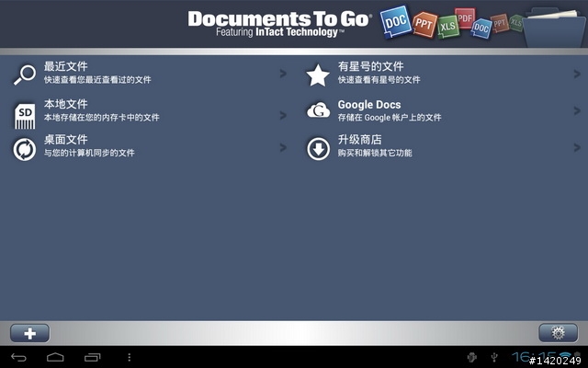Expand 本地文件 with its chevron arrow
Image resolution: width=588 pixels, height=368 pixels.
pos(283,115)
